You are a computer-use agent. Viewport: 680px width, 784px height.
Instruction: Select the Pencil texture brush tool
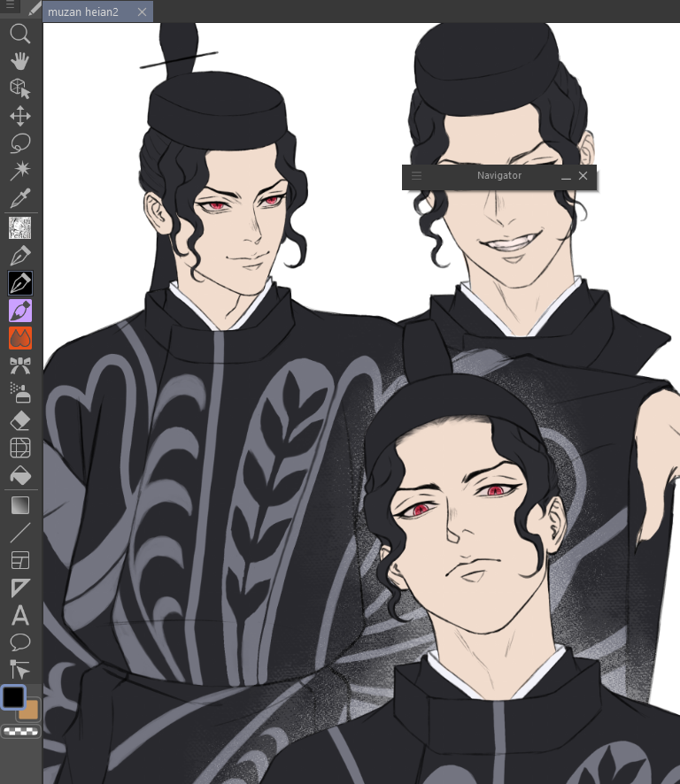click(20, 228)
